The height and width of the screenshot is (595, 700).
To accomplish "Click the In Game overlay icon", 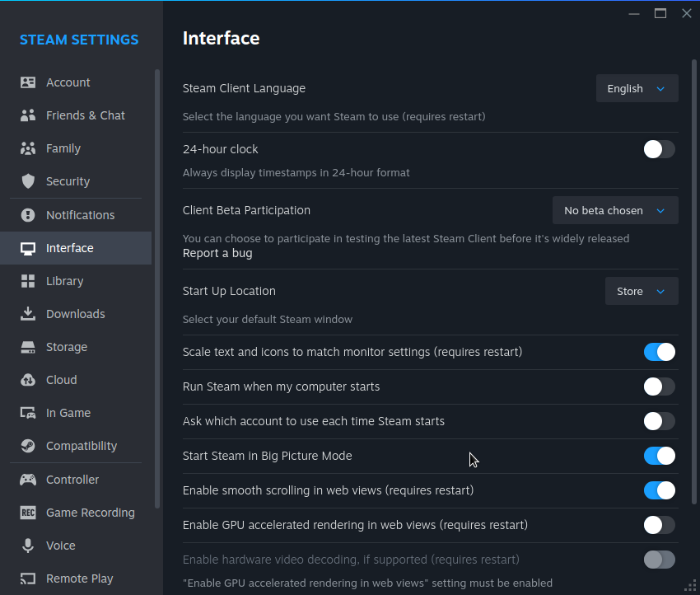I will (28, 413).
